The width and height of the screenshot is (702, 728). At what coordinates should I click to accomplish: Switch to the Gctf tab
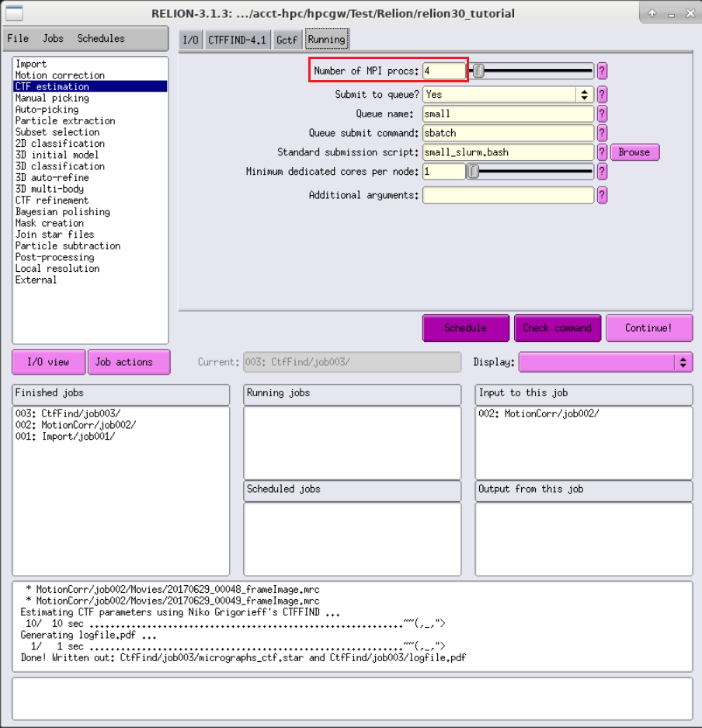coord(287,40)
